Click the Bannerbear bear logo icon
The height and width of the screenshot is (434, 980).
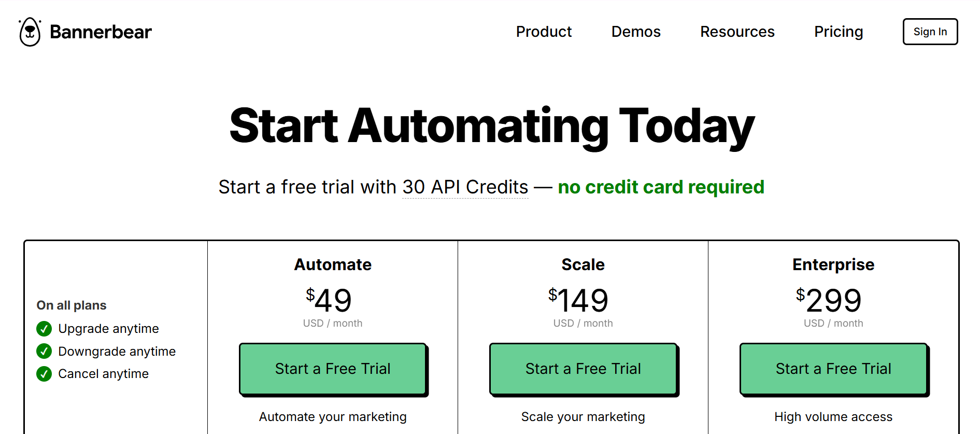pyautogui.click(x=30, y=31)
